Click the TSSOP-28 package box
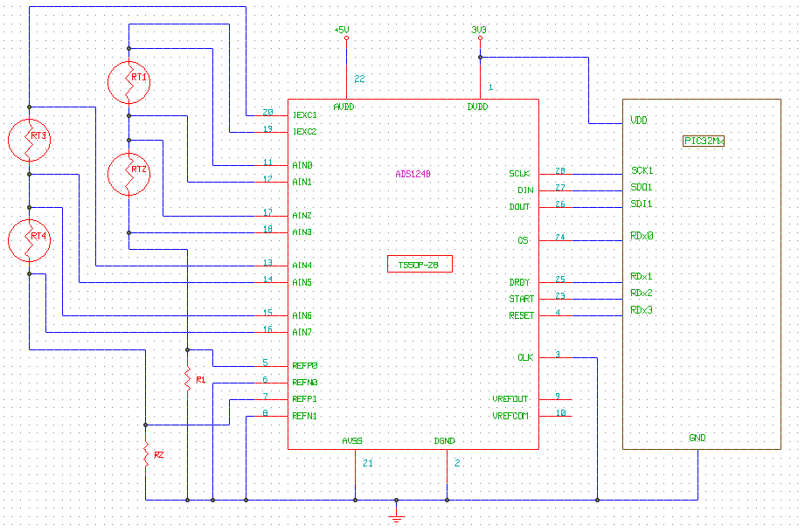Viewport: 805px width, 532px height. tap(420, 264)
